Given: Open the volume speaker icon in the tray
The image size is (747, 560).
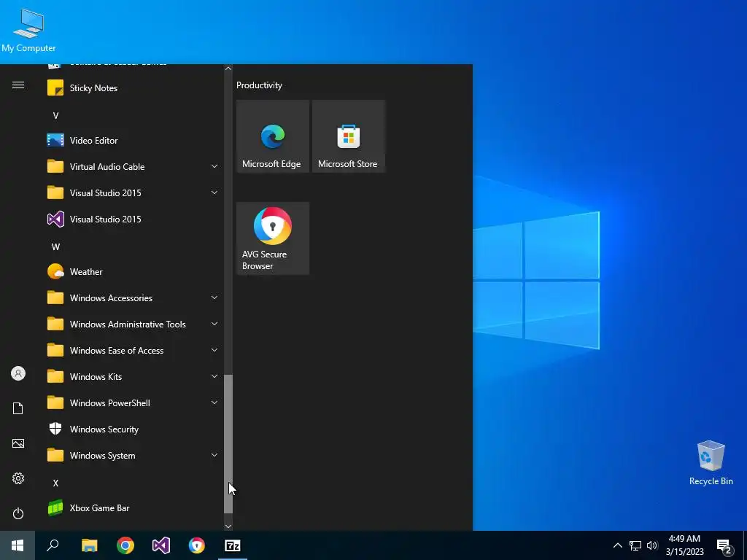Looking at the screenshot, I should pyautogui.click(x=652, y=545).
